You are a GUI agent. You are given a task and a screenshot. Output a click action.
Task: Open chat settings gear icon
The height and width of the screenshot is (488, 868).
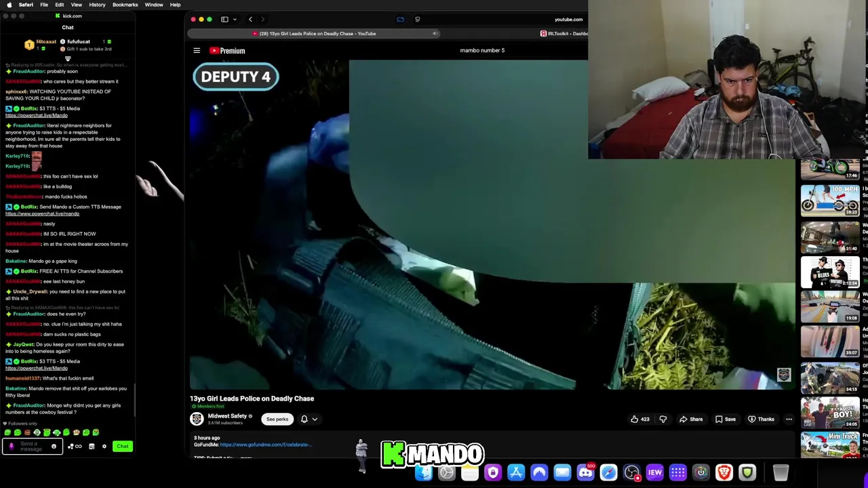point(104,447)
